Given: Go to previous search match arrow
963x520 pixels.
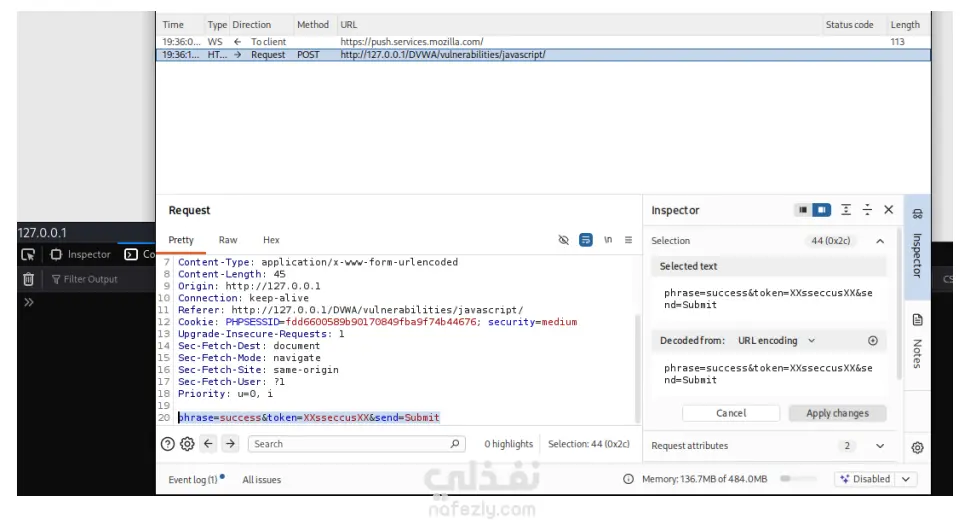Looking at the screenshot, I should [x=208, y=443].
